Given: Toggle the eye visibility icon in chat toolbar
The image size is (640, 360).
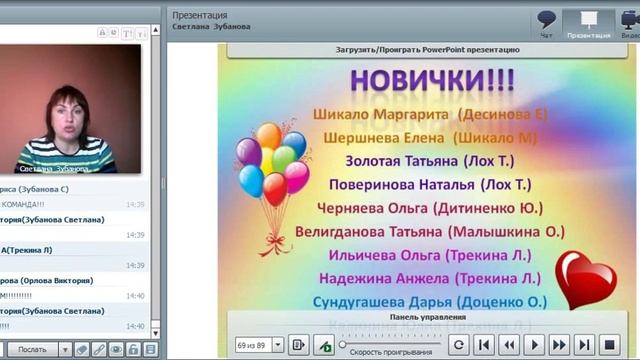Looking at the screenshot, I should pyautogui.click(x=116, y=349).
